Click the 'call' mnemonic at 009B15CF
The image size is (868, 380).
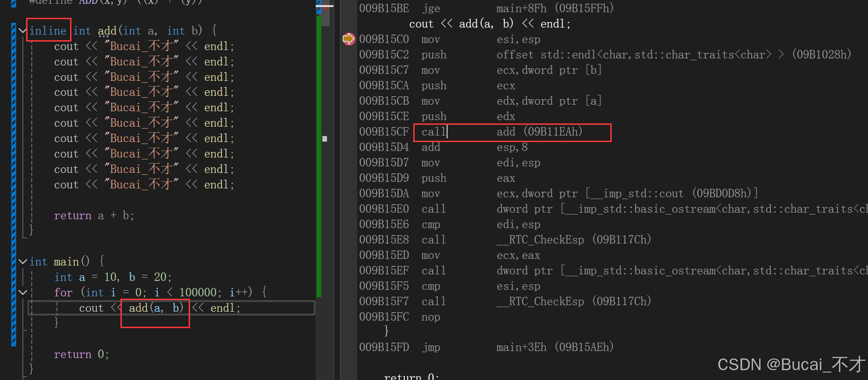click(x=433, y=132)
